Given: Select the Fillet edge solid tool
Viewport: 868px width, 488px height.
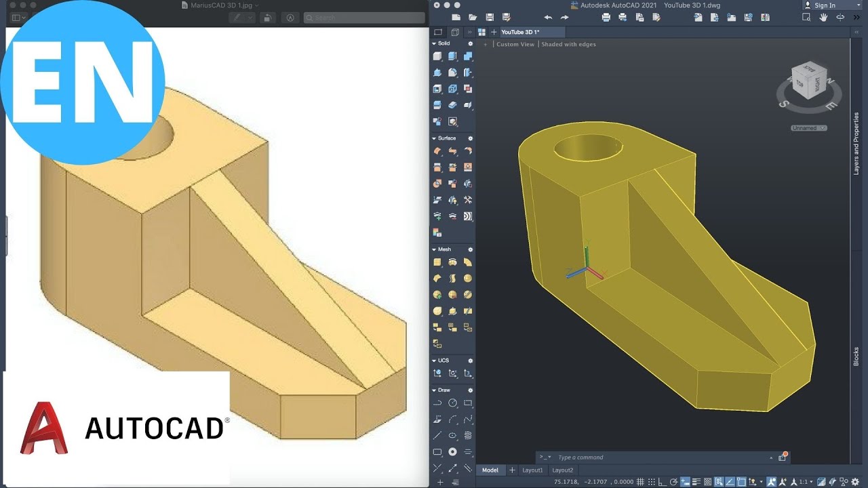Looking at the screenshot, I should coord(452,72).
